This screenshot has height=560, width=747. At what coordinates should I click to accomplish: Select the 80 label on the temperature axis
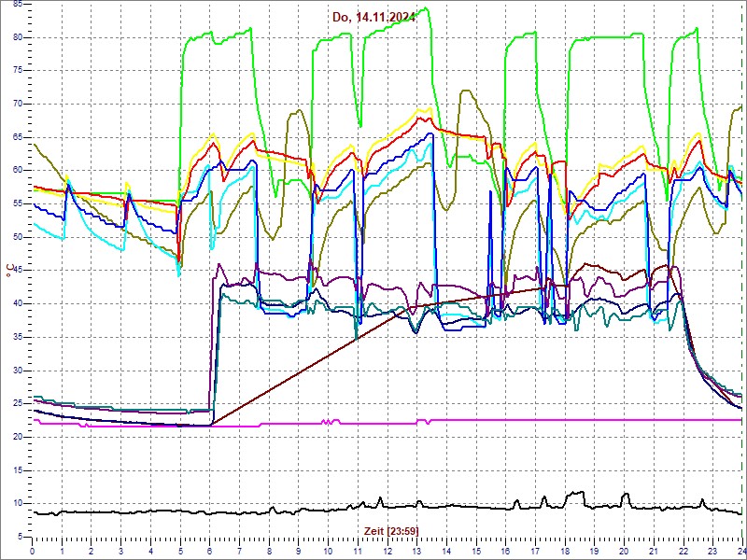point(18,37)
